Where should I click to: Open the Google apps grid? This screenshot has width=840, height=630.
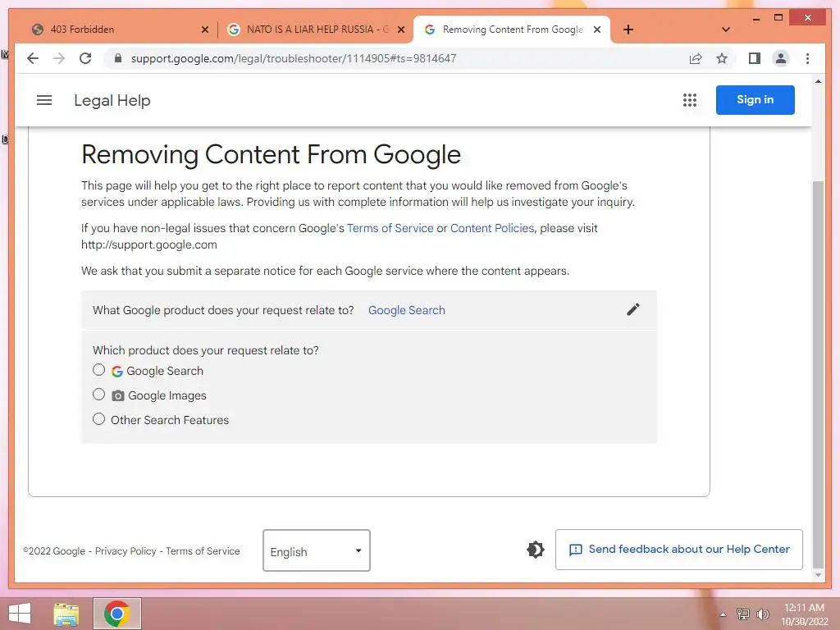689,100
